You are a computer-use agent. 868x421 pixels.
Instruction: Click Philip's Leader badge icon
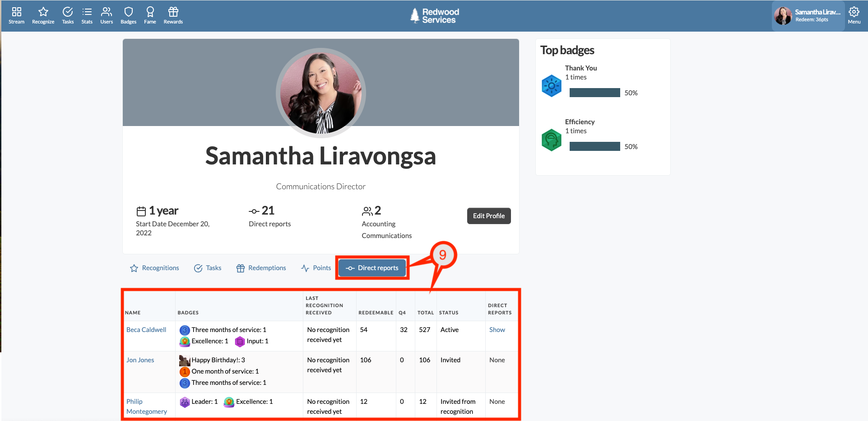[185, 402]
